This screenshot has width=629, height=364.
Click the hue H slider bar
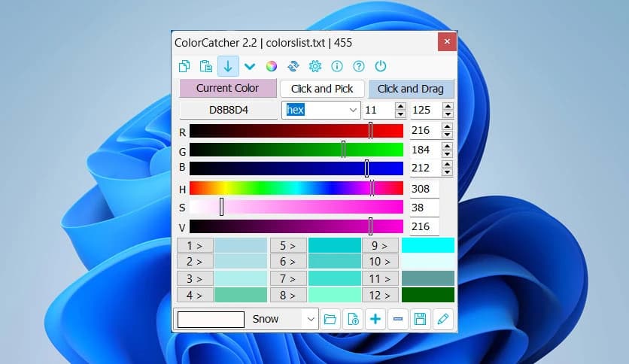tap(296, 188)
